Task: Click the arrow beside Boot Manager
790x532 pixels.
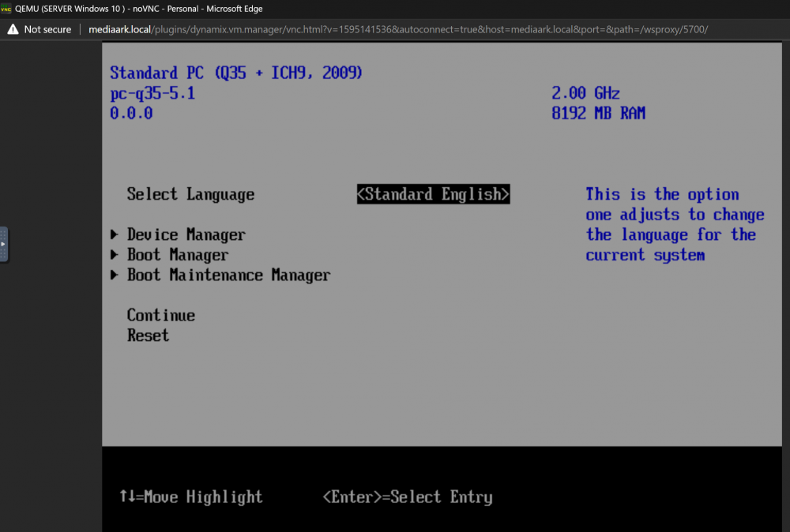Action: [x=115, y=255]
